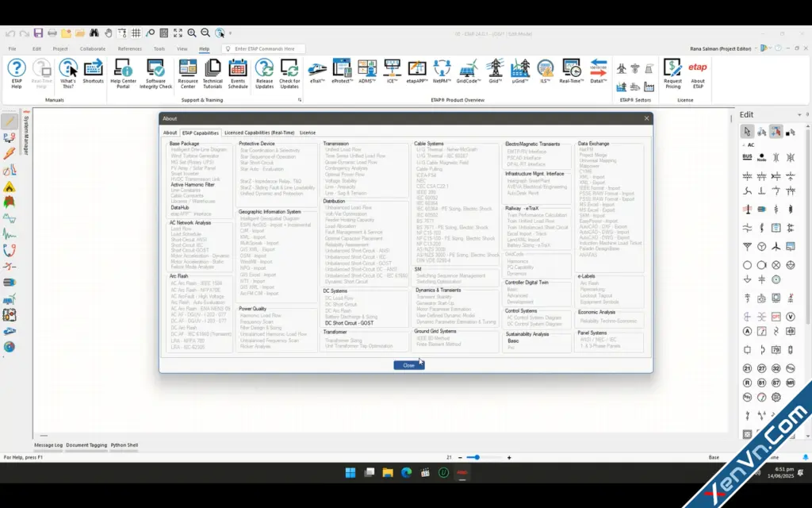Click the binoculars Find icon
Viewport: 812px width, 508px height.
click(x=94, y=33)
